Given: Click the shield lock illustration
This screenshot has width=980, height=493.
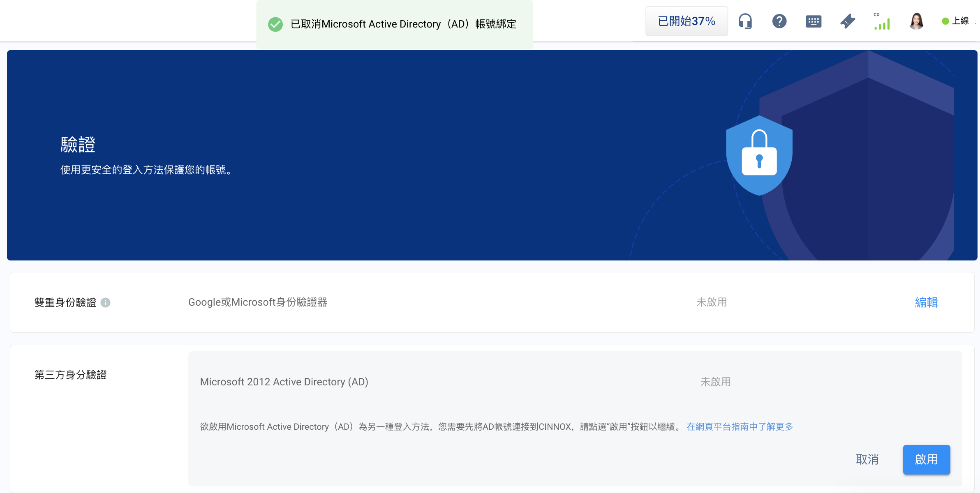Looking at the screenshot, I should click(x=759, y=155).
